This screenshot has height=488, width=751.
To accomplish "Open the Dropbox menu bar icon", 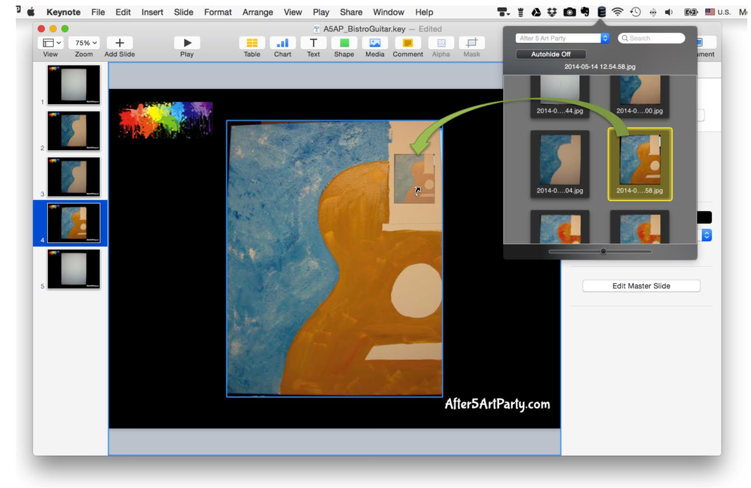I will (552, 12).
